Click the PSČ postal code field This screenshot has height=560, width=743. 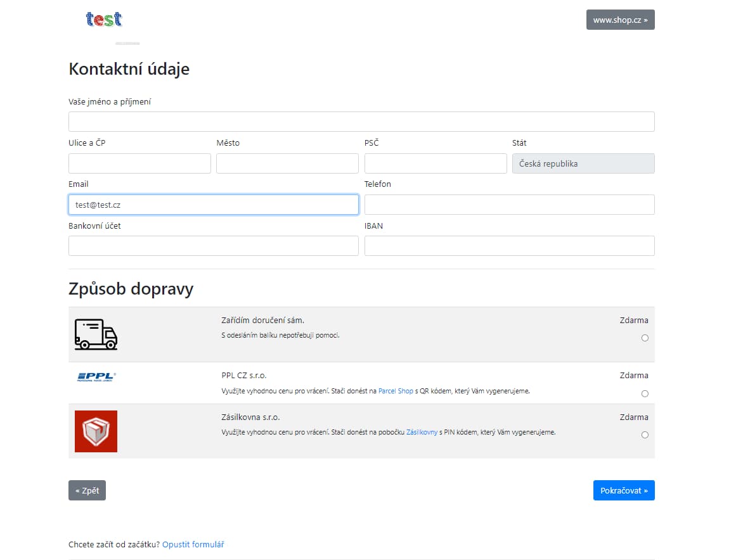(436, 163)
